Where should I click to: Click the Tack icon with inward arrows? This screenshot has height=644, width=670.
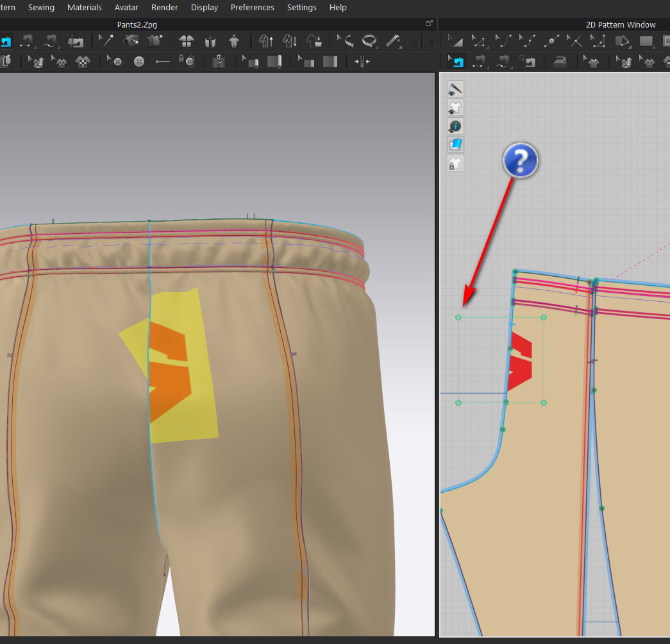click(x=362, y=62)
